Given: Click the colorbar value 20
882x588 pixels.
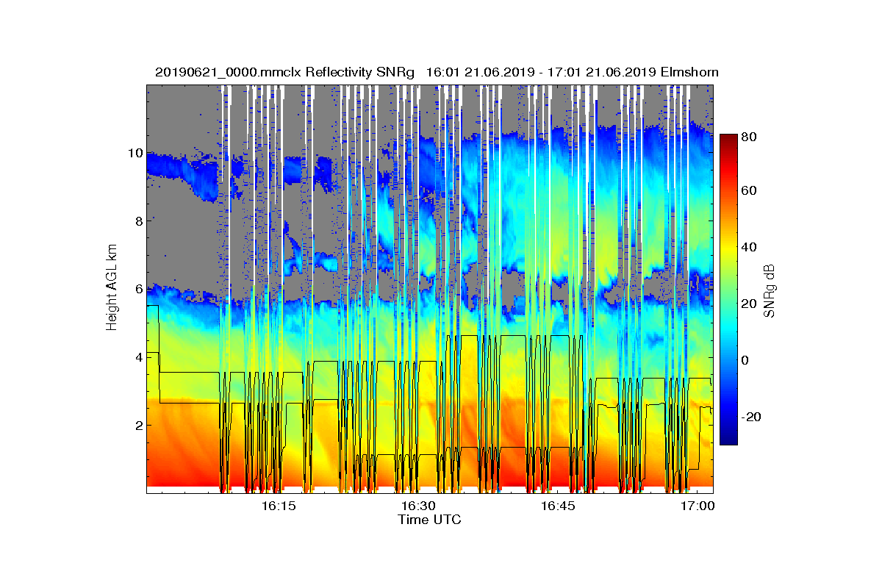Looking at the screenshot, I should coord(750,304).
